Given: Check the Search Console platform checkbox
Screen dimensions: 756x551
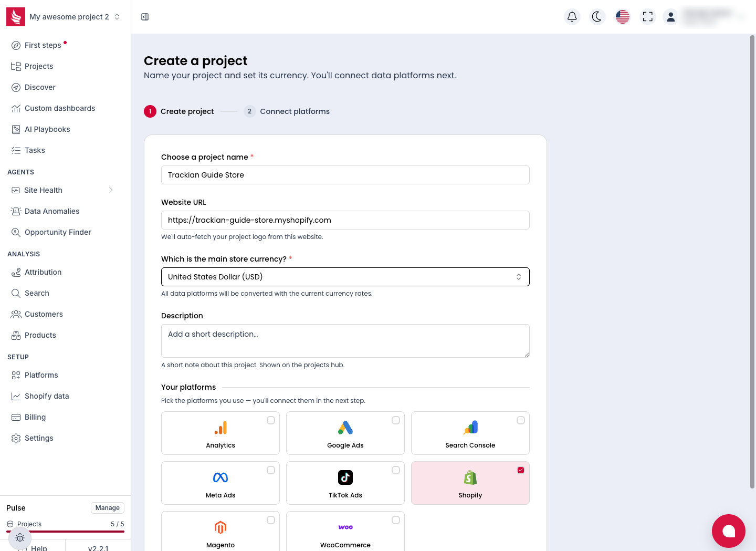Looking at the screenshot, I should pos(521,420).
